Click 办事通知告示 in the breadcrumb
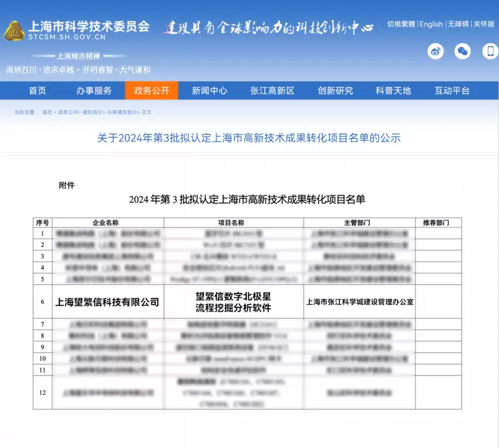This screenshot has height=448, width=499. (122, 112)
